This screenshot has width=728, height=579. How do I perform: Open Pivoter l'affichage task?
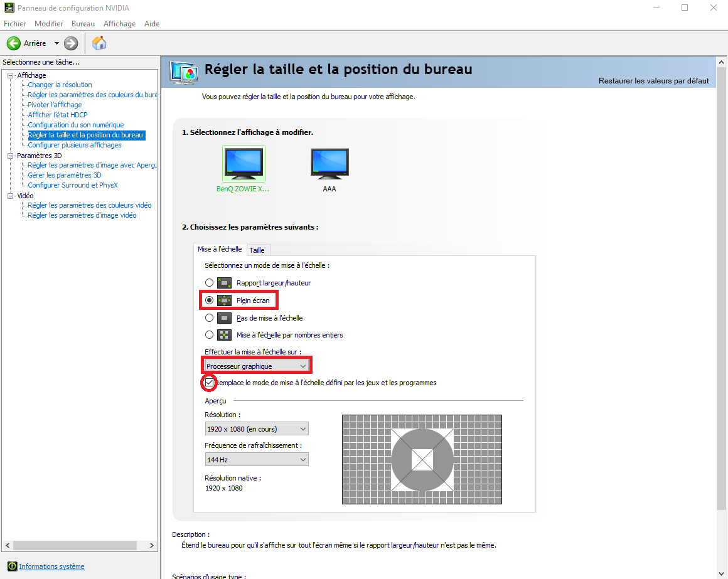(x=55, y=105)
